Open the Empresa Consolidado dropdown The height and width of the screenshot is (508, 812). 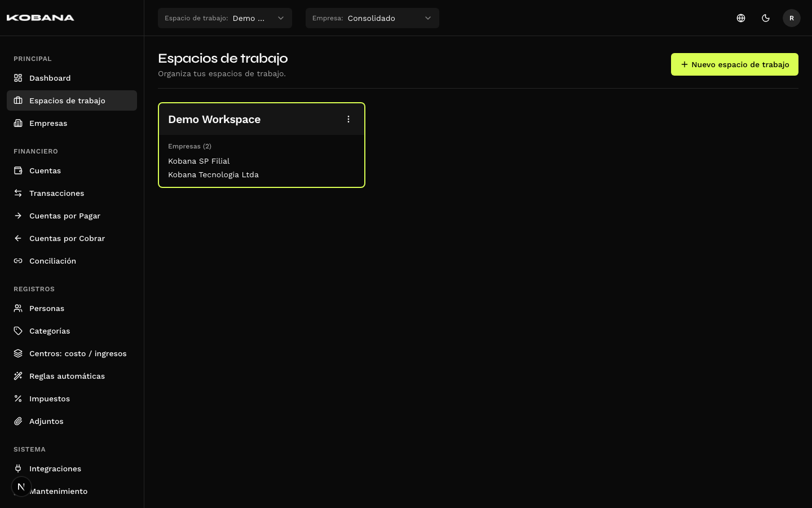372,18
